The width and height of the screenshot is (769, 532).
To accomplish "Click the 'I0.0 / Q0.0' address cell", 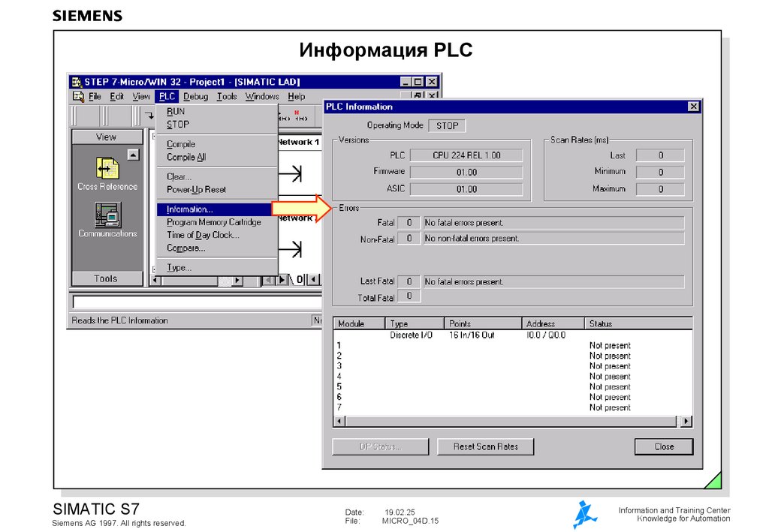I will pos(545,335).
